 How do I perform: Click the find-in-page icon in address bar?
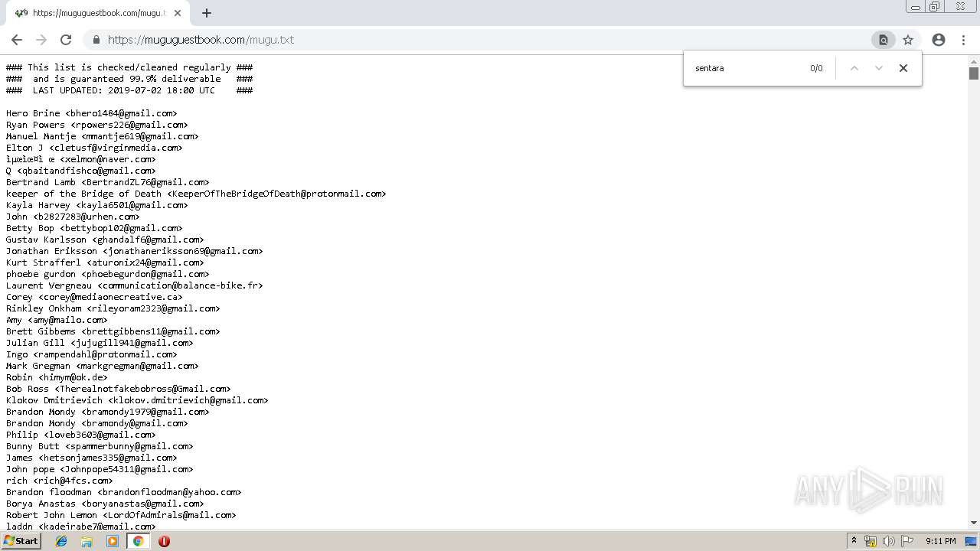(883, 40)
